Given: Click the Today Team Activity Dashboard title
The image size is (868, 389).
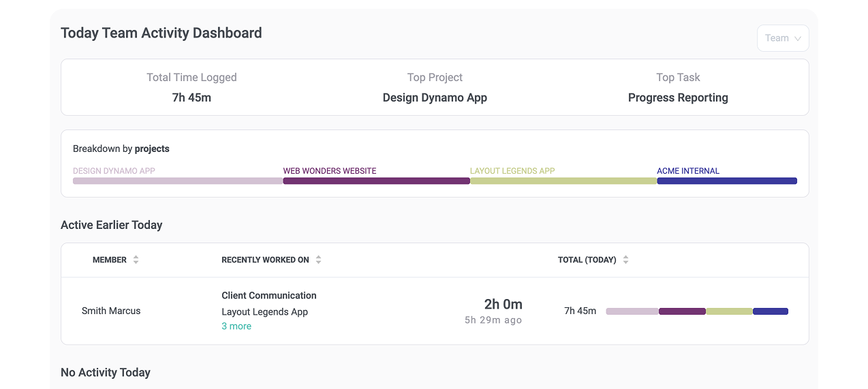Looking at the screenshot, I should 161,33.
